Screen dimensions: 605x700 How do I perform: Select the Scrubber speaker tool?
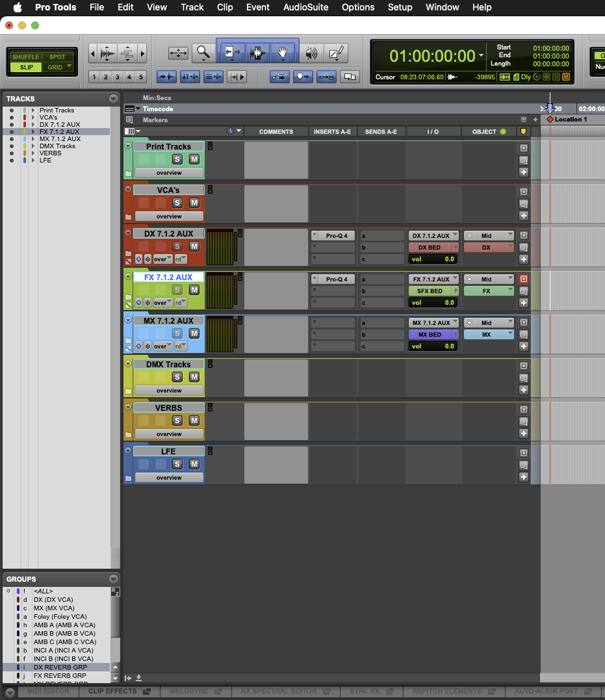(311, 53)
